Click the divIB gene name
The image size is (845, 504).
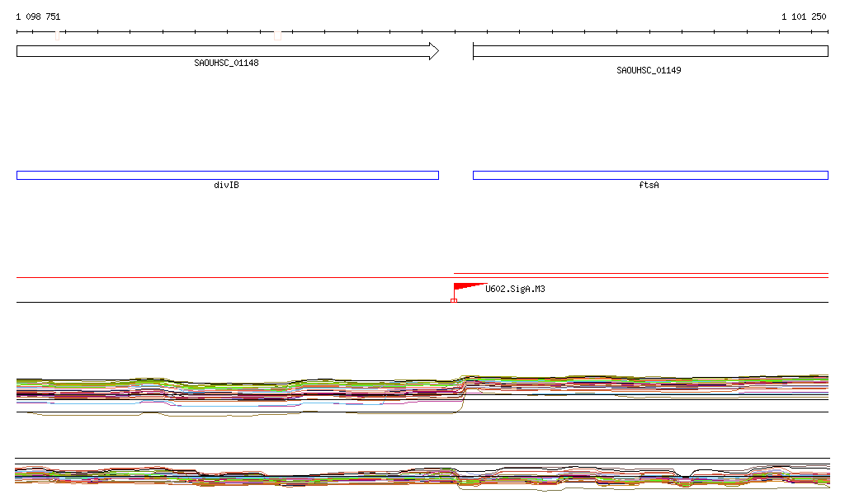point(226,186)
